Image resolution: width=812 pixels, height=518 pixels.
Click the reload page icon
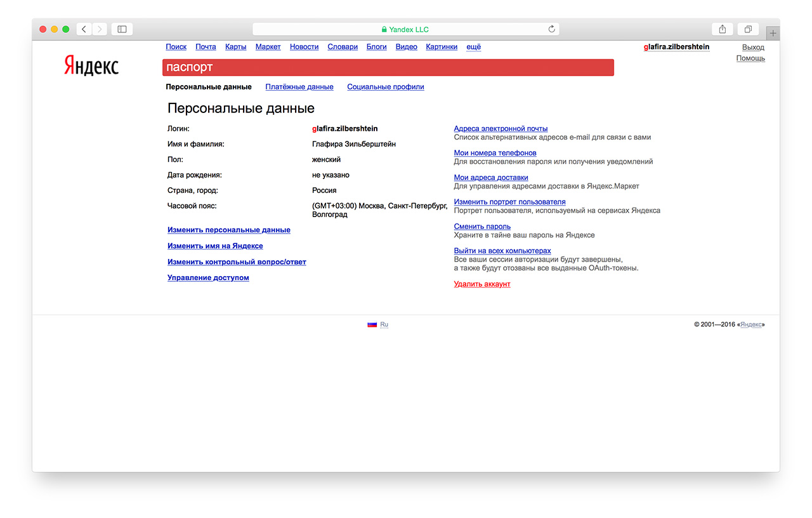pyautogui.click(x=551, y=29)
